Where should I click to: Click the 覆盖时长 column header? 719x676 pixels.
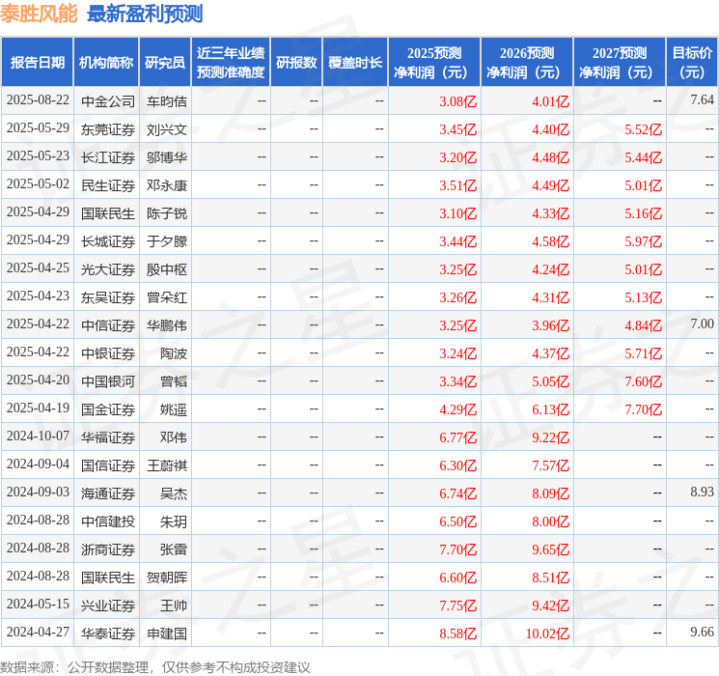(x=355, y=63)
